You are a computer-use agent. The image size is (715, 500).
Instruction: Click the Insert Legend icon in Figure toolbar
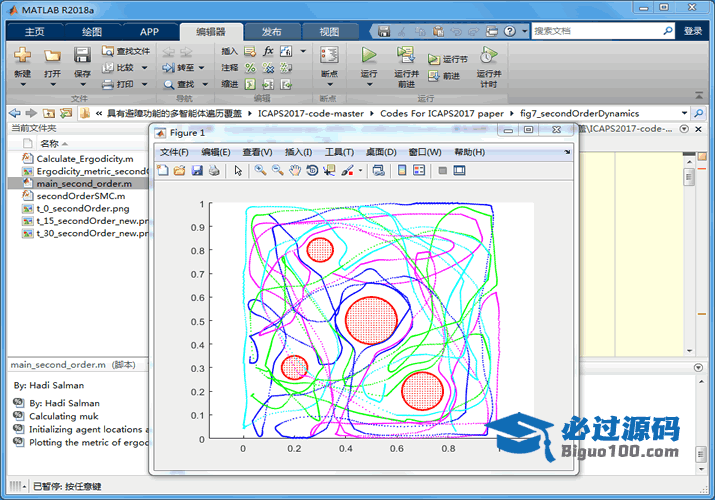coord(420,171)
